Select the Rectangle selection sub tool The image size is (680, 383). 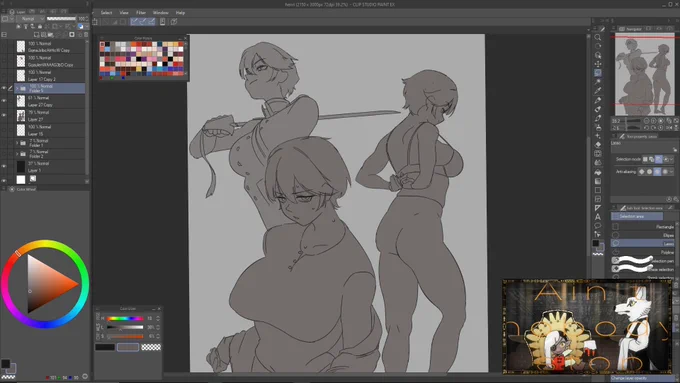pos(643,226)
